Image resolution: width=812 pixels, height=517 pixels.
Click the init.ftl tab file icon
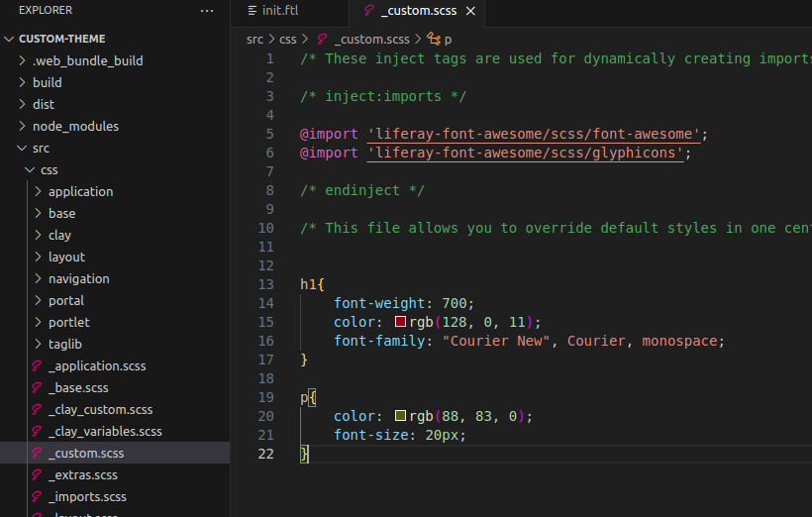[253, 10]
